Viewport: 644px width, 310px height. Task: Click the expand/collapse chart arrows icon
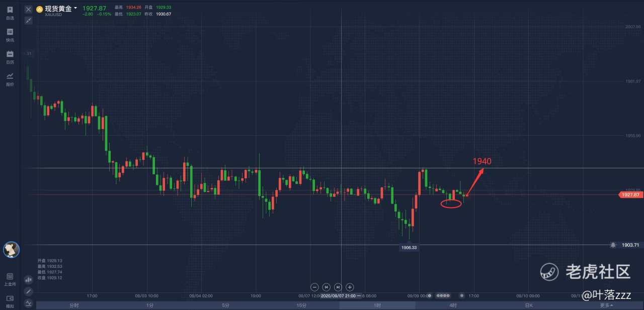(x=28, y=20)
